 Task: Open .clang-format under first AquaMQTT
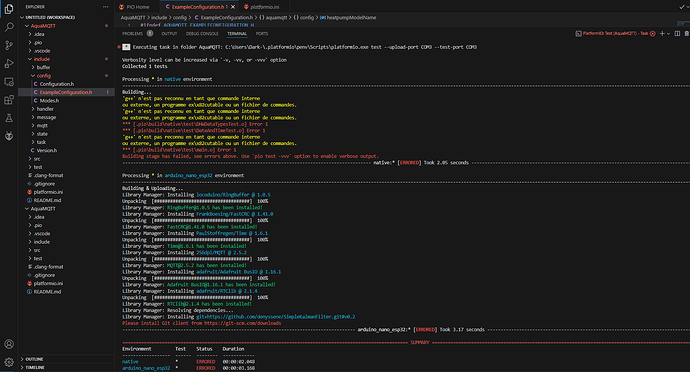[x=66, y=175]
